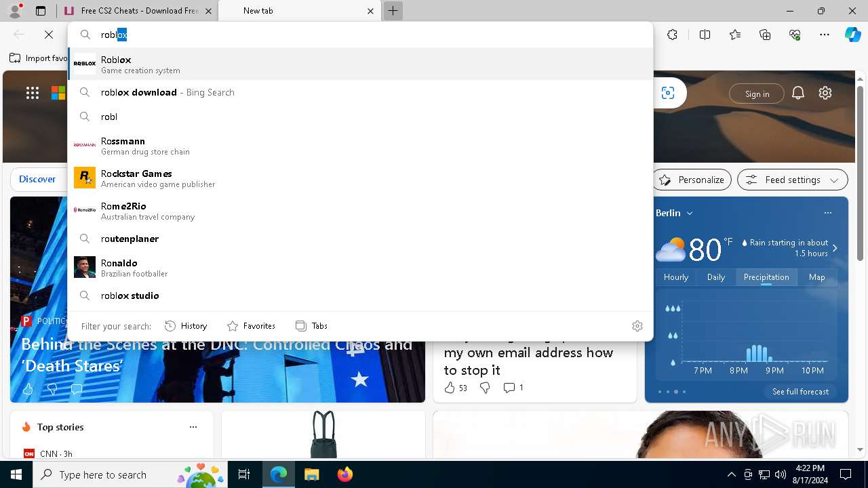
Task: Open the notifications bell icon
Action: coord(798,93)
